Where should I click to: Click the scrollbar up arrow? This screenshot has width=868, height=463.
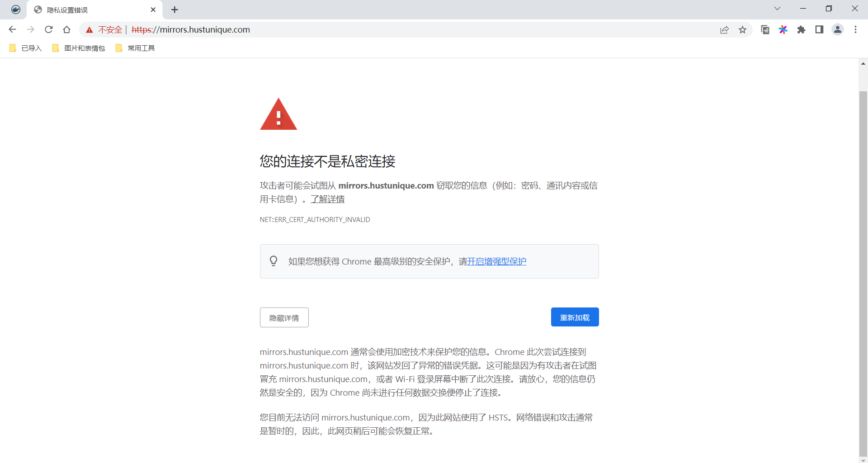pyautogui.click(x=863, y=63)
